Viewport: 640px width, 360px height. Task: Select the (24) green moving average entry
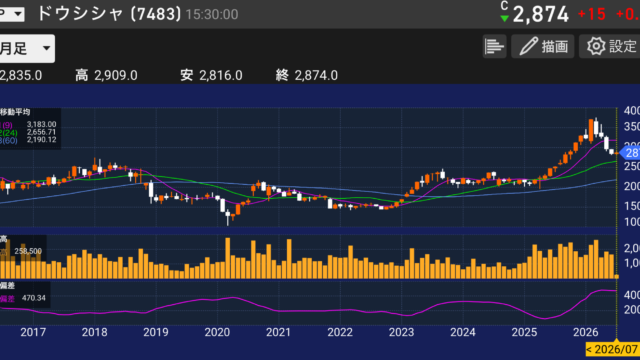point(28,132)
